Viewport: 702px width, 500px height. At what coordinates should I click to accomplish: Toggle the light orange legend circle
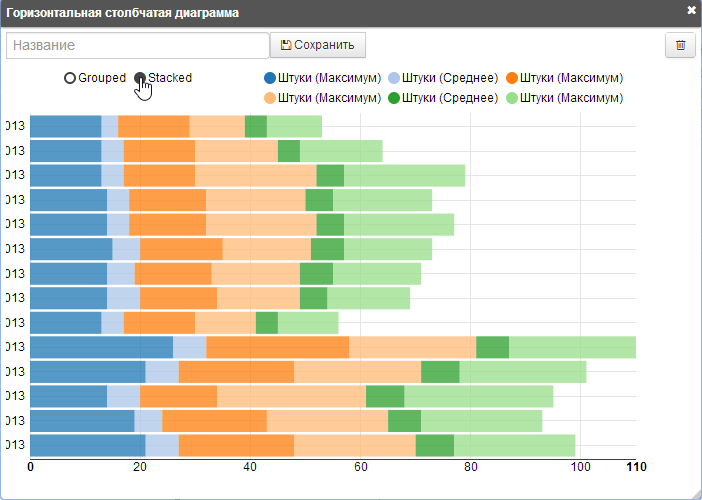tap(270, 98)
